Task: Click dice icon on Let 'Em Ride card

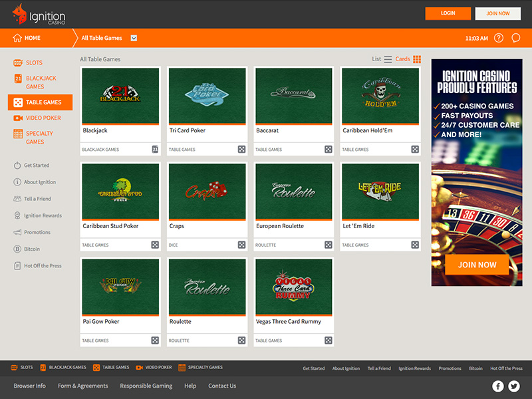Action: point(415,245)
